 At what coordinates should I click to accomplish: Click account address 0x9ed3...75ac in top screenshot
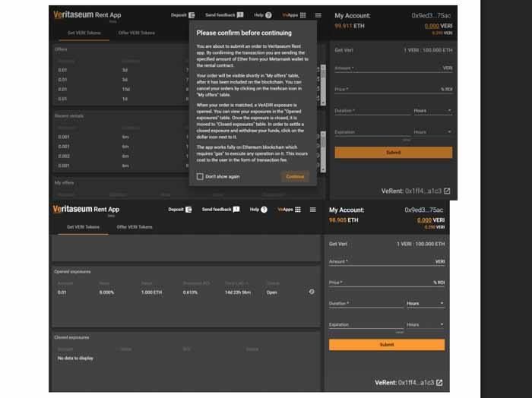pos(431,16)
